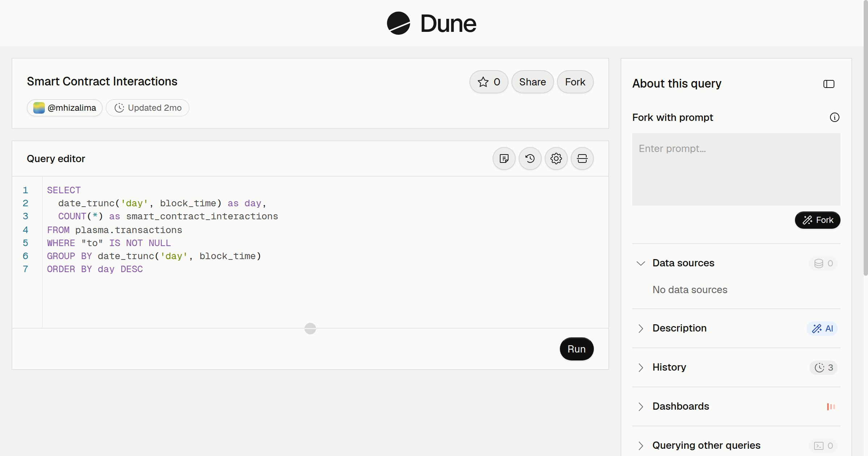Click the SELECT keyword on line 1
Viewport: 868px width, 456px height.
coord(64,190)
